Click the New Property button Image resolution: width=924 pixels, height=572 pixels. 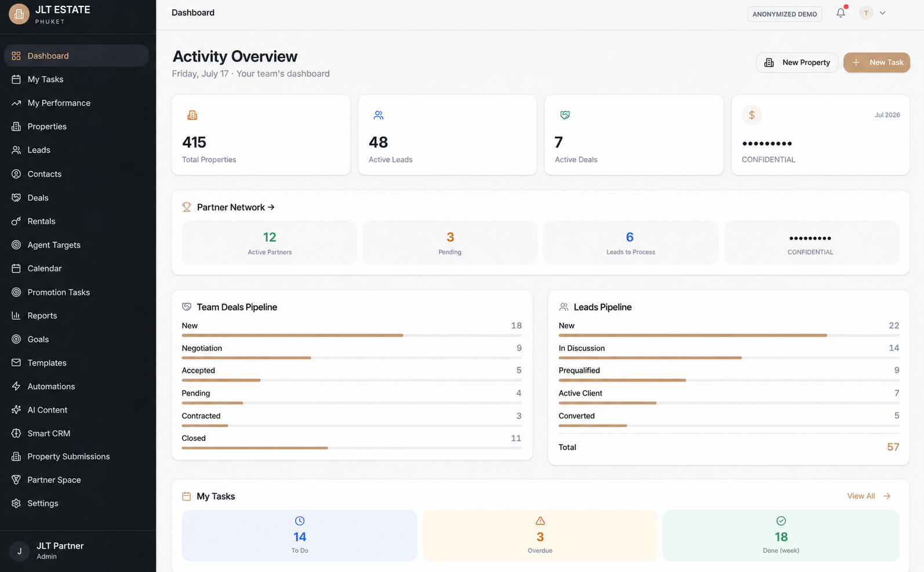797,63
